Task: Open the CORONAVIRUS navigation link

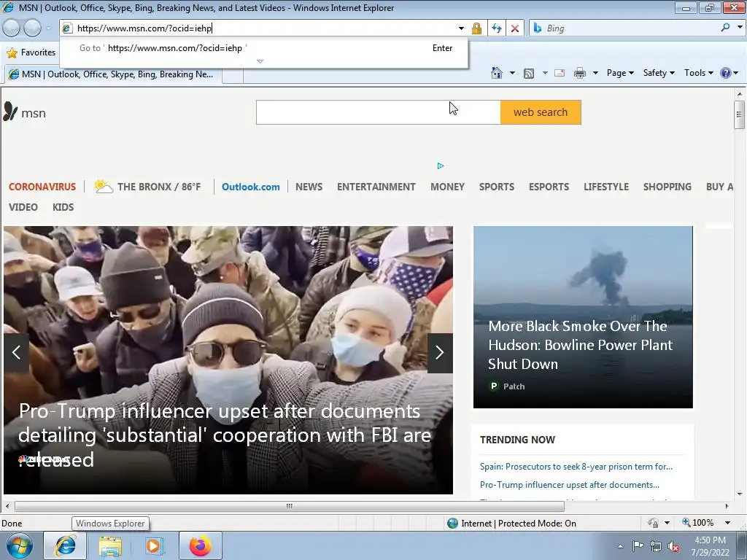Action: [x=42, y=187]
